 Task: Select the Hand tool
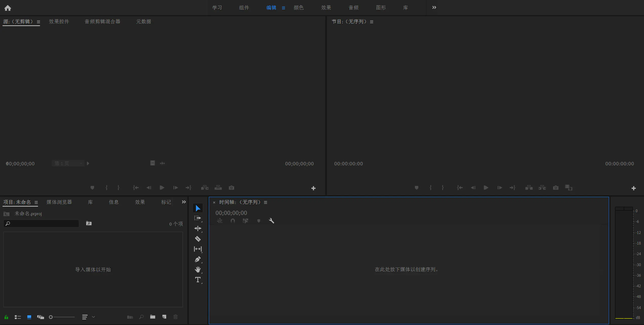(198, 270)
